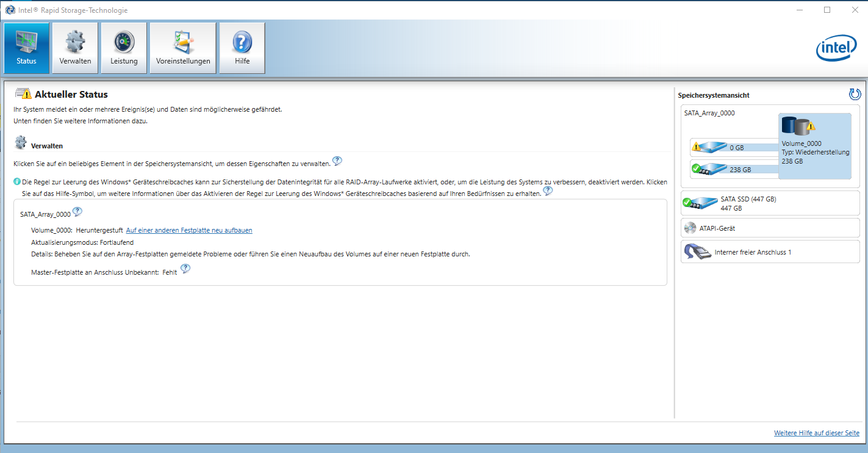Click the SATA_Array_0000 label in storage view
Screen dimensions: 868x453
709,113
